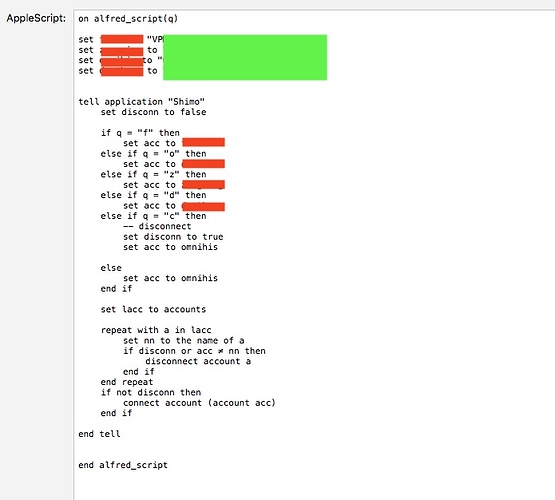This screenshot has height=500, width=555.
Task: Click the line "if not disconn then"
Action: pos(151,392)
